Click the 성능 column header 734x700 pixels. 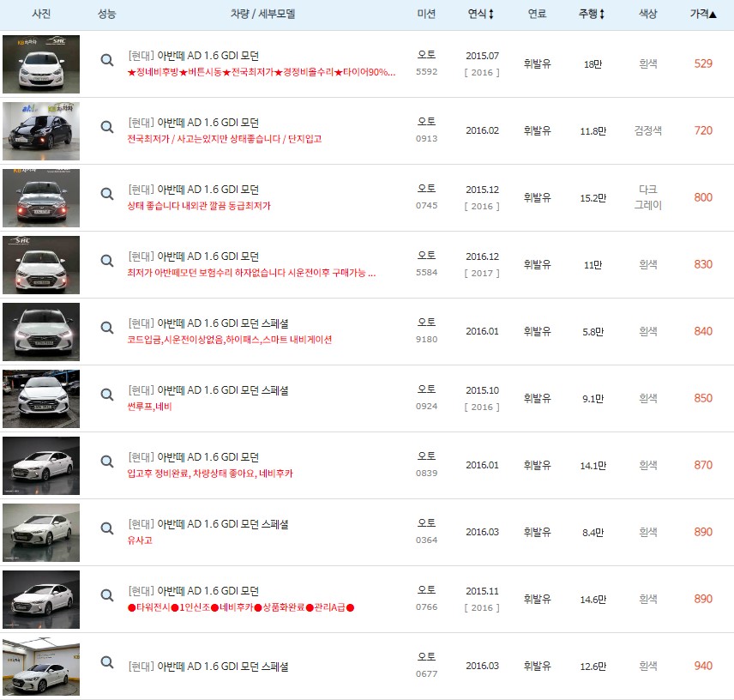(106, 14)
